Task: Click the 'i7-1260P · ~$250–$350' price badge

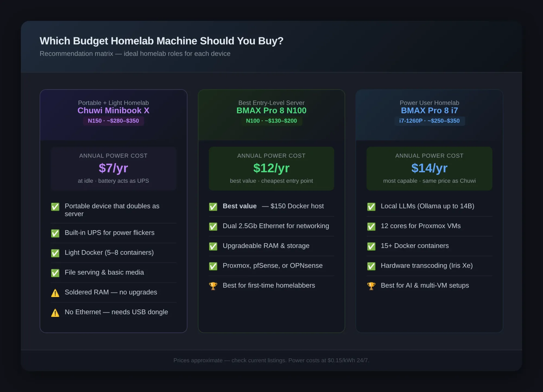Action: 430,121
